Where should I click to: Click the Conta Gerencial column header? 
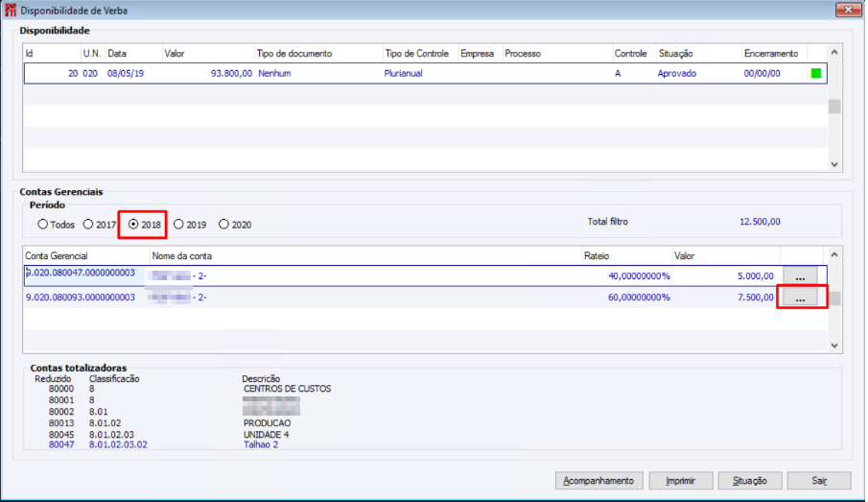coord(86,256)
